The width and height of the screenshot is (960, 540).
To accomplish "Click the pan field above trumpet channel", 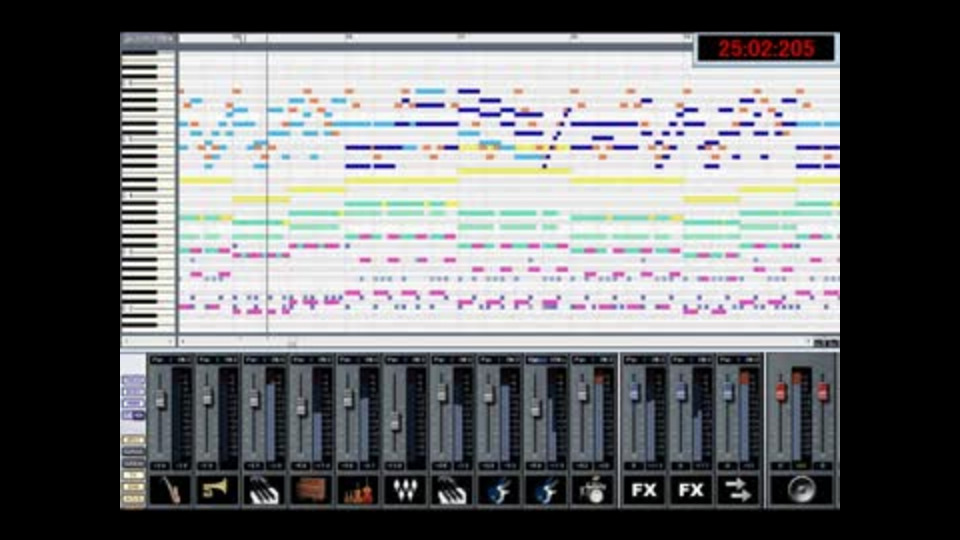I will tap(217, 360).
